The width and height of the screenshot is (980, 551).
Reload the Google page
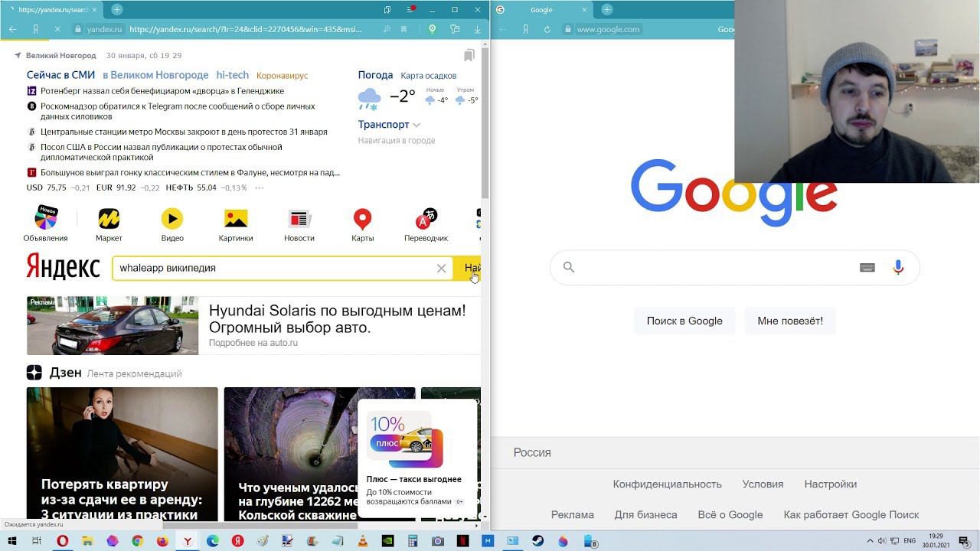click(x=547, y=29)
